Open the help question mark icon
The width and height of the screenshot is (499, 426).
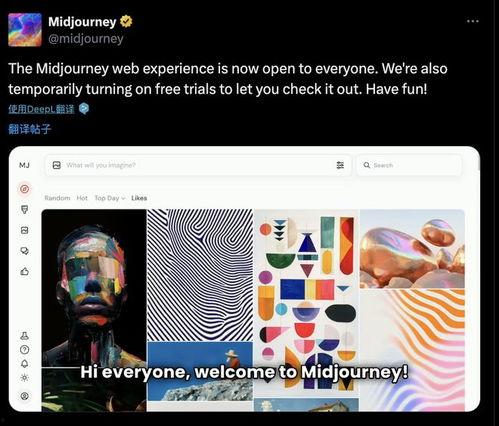coord(24,350)
